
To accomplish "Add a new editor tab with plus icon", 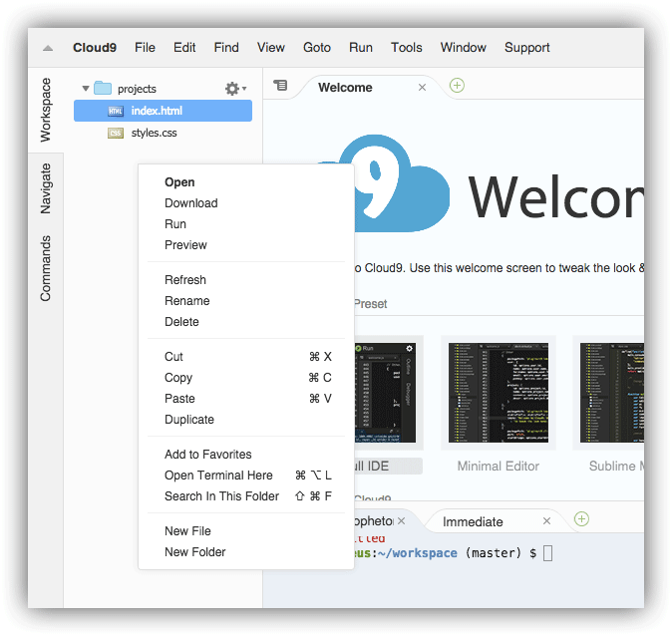I will click(x=457, y=86).
